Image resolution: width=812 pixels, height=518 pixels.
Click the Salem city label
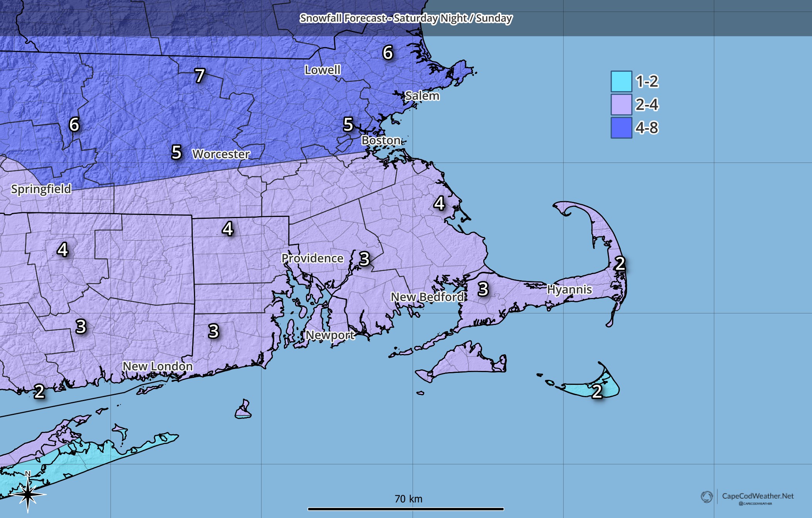click(x=422, y=96)
